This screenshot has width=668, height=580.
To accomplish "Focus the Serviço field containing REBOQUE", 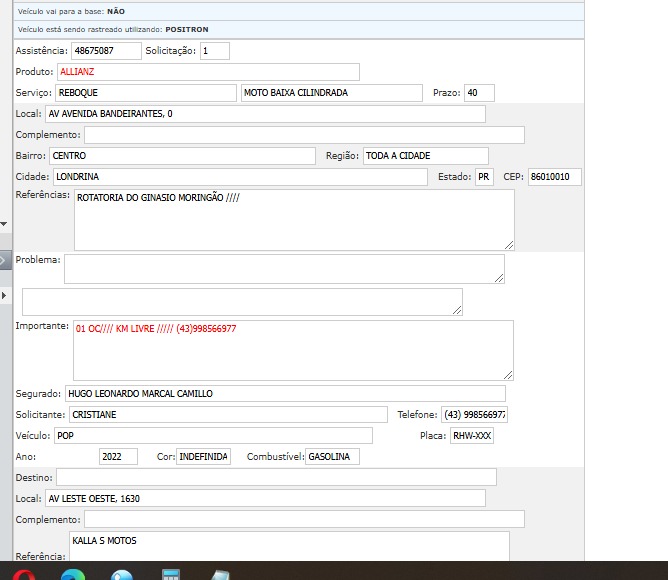I will (146, 93).
